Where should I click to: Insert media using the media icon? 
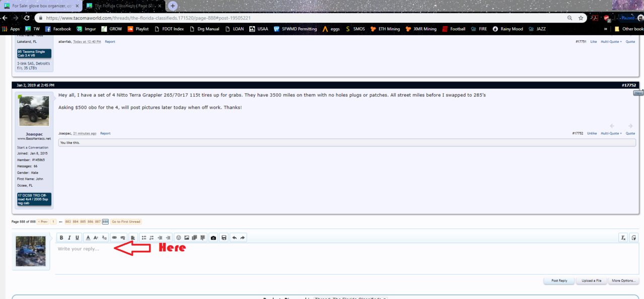pyautogui.click(x=195, y=238)
